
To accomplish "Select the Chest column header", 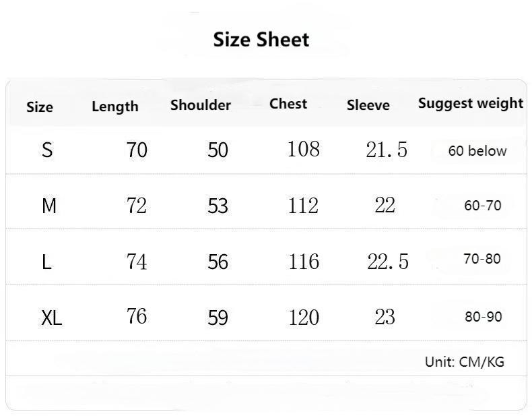I will tap(288, 104).
